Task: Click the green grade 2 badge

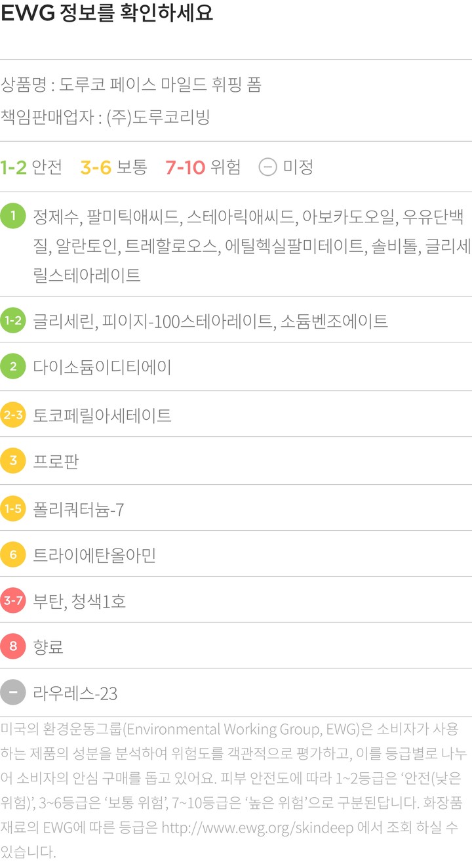Action: point(13,367)
